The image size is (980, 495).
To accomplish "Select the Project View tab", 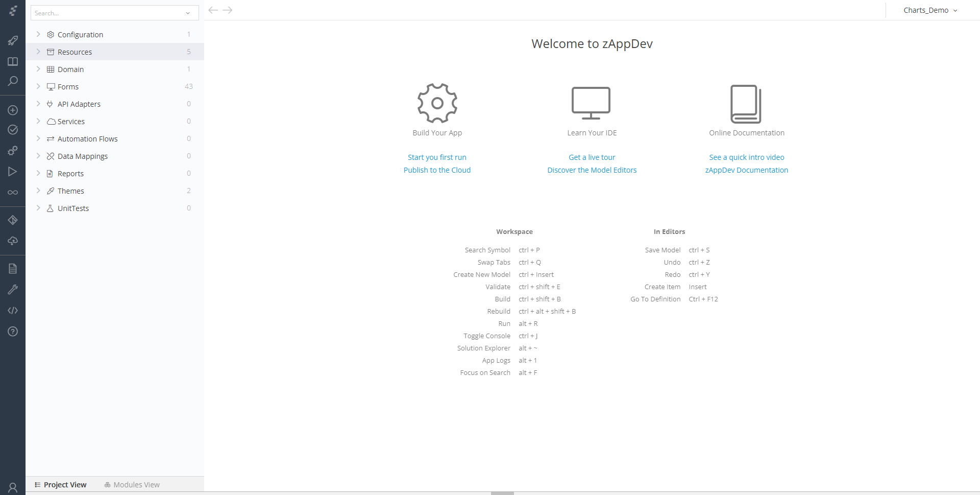I will pos(60,485).
